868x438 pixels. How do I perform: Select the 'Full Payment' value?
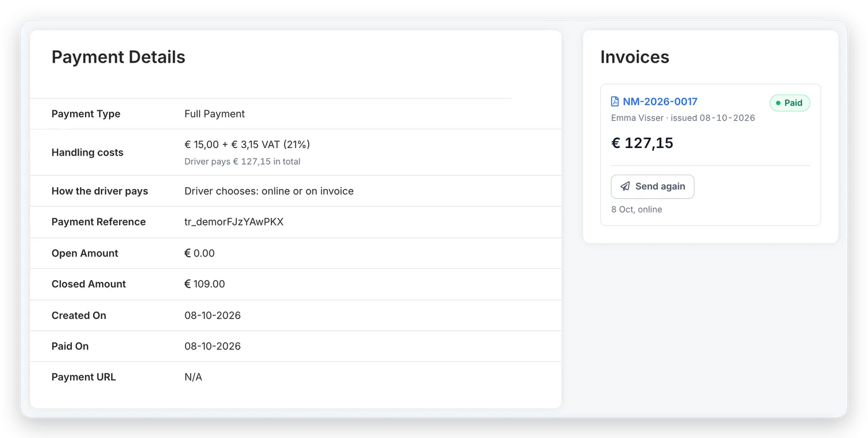coord(215,114)
